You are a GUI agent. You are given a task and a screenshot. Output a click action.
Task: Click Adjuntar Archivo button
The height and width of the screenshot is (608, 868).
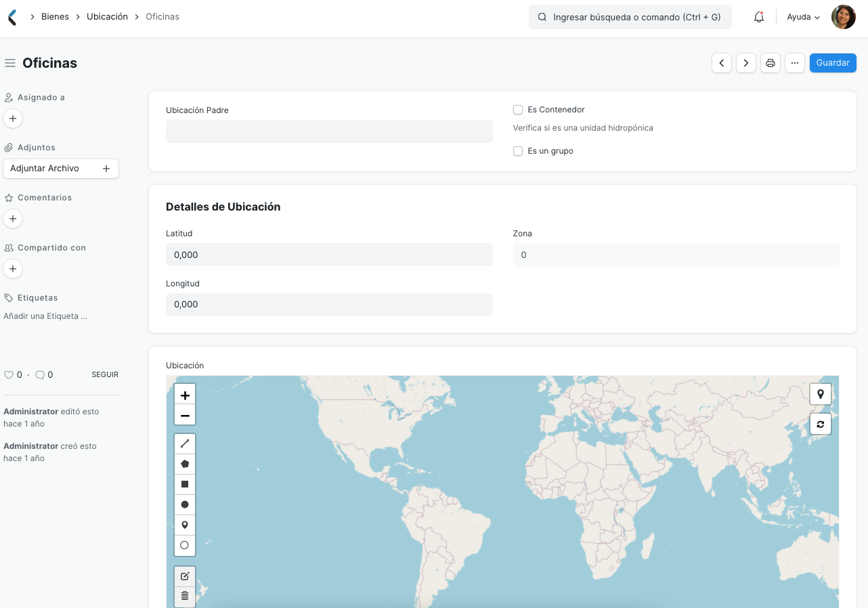pyautogui.click(x=61, y=169)
